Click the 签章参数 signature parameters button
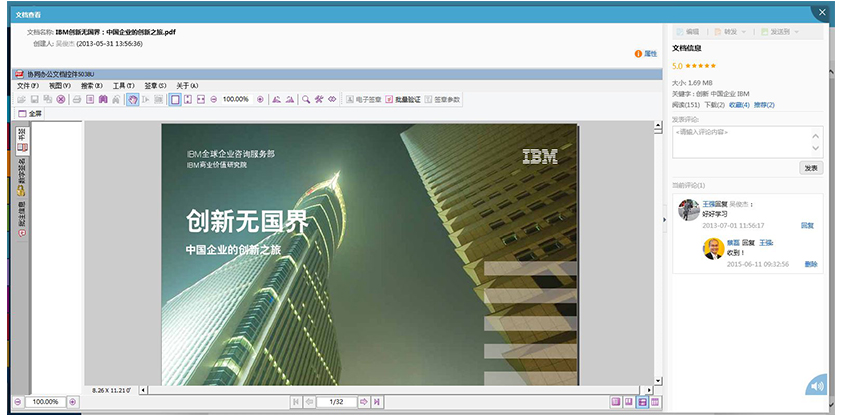 tap(442, 99)
